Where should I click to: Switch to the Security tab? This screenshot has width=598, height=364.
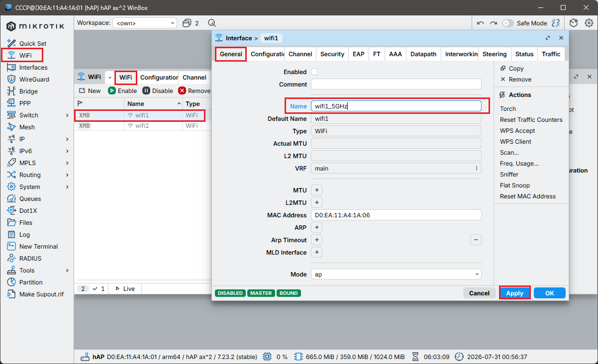pos(332,54)
